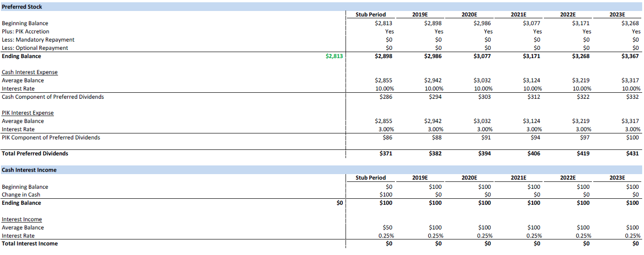Click the Plus: PIK Accretion row label
This screenshot has height=255, width=644.
point(26,32)
